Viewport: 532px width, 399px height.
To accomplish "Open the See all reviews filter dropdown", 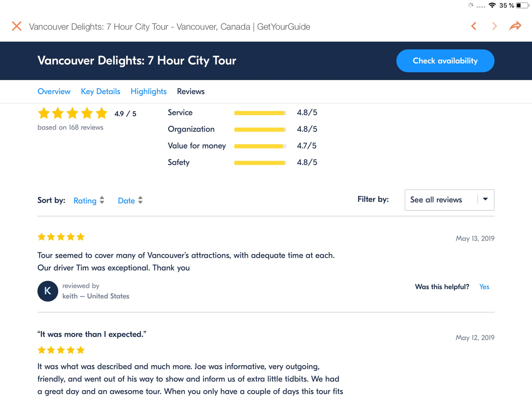I will (x=449, y=200).
